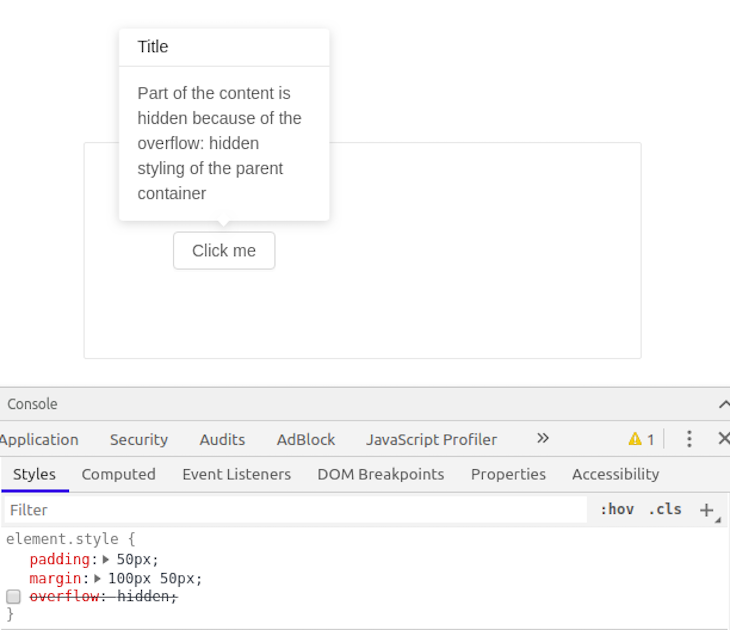Click the "Click me" button
The width and height of the screenshot is (730, 630).
(224, 251)
